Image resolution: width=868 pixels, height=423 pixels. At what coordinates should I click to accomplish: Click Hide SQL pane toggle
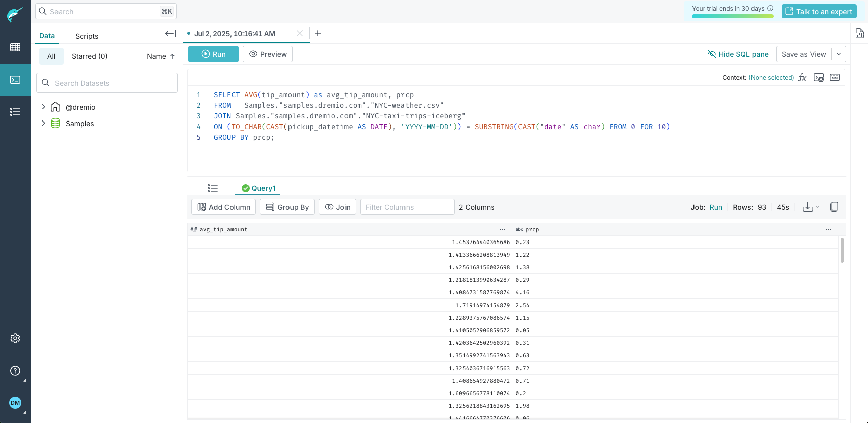pos(737,54)
